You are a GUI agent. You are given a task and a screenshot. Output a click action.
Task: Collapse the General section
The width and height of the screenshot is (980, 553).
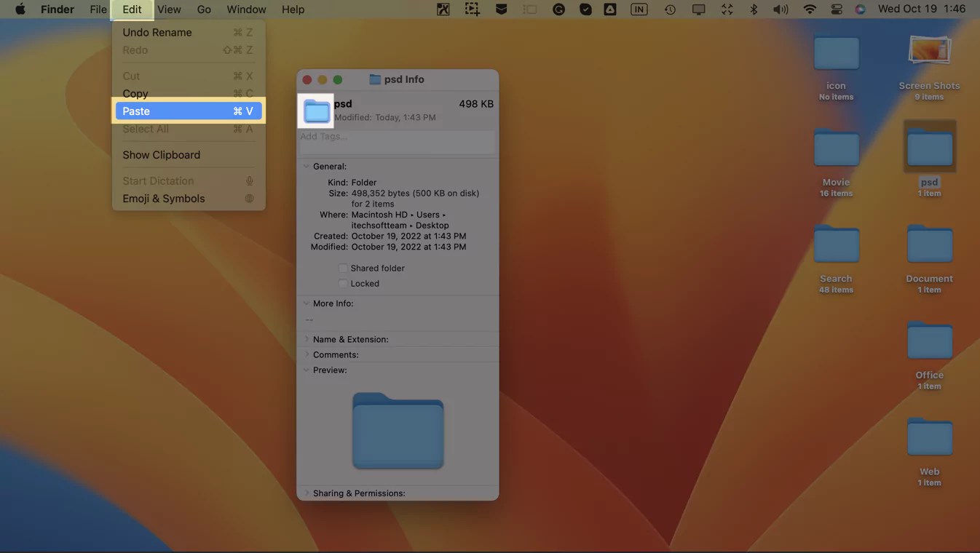pos(307,166)
